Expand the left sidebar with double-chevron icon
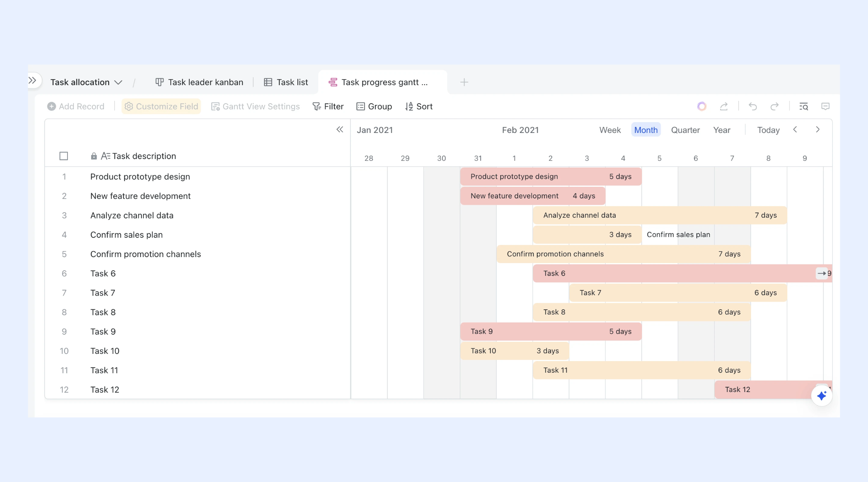The image size is (868, 482). [33, 81]
